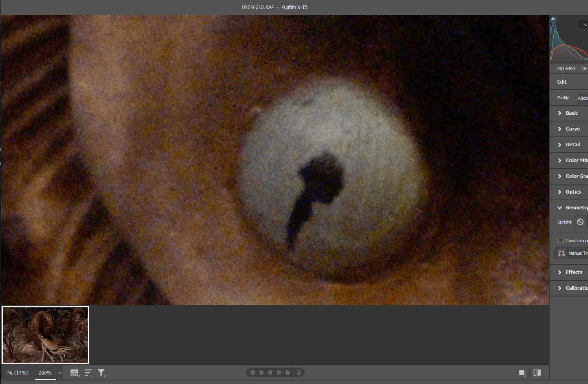Image resolution: width=588 pixels, height=384 pixels.
Task: Toggle single view display icon
Action: pos(522,373)
